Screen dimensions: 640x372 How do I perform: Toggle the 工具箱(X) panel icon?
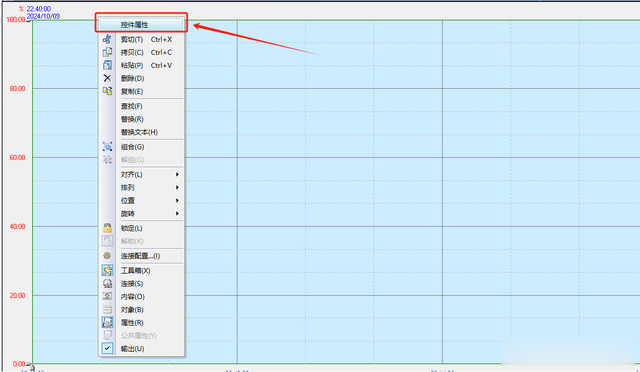(x=107, y=270)
